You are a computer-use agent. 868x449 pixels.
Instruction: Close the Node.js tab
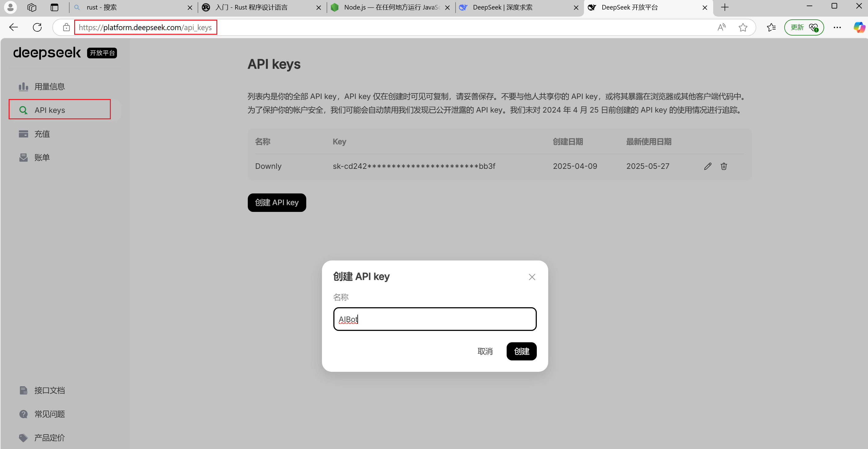tap(448, 7)
